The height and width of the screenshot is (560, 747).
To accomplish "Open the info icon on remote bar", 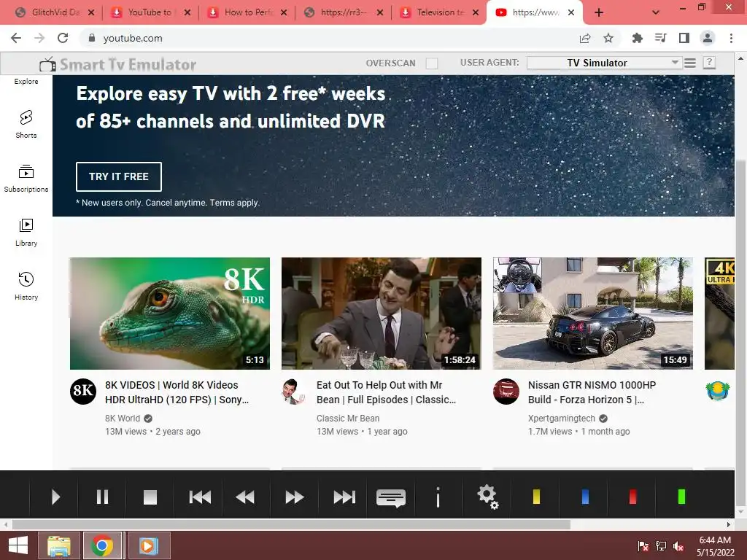I will [x=438, y=497].
